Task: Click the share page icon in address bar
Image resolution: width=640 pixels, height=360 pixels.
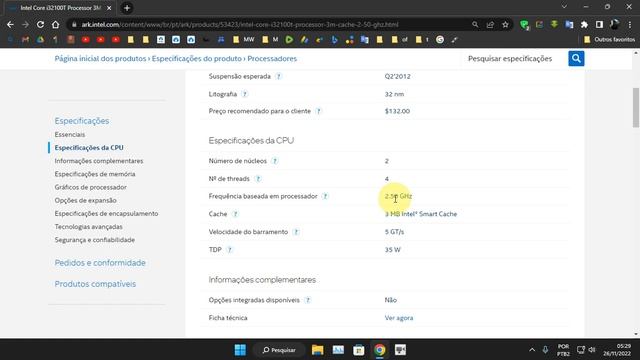Action: (x=490, y=24)
